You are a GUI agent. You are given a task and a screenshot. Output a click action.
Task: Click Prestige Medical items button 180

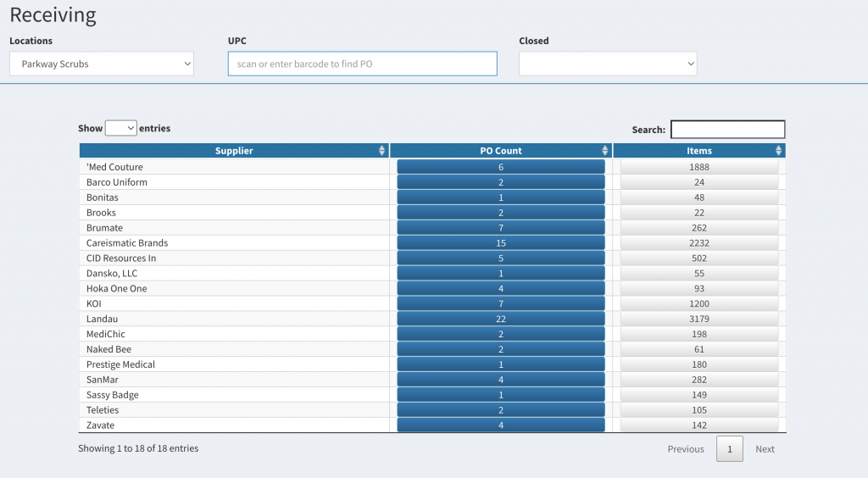699,364
